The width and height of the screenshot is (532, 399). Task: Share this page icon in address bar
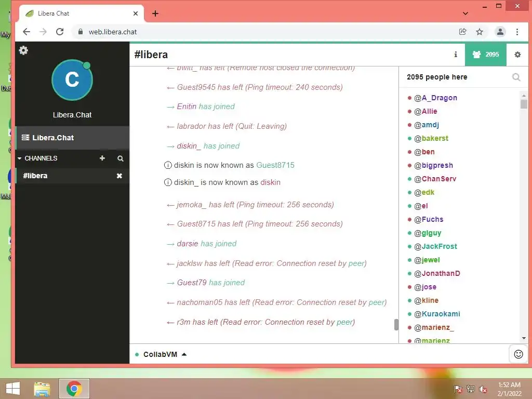462,32
